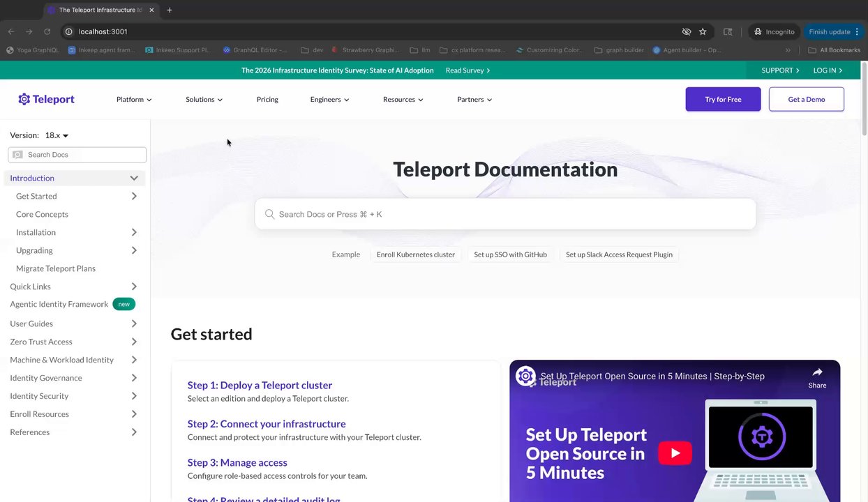Open Step 3: Manage access
Viewport: 868px width, 502px height.
237,462
